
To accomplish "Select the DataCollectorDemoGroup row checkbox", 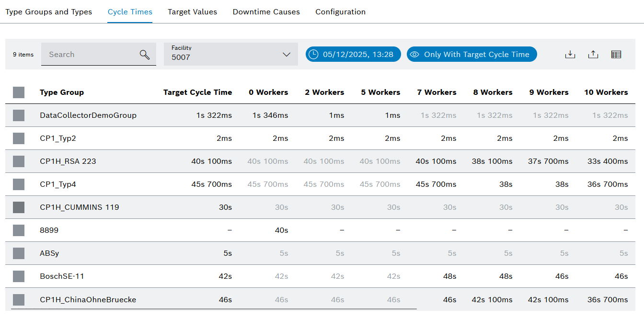I will click(19, 115).
